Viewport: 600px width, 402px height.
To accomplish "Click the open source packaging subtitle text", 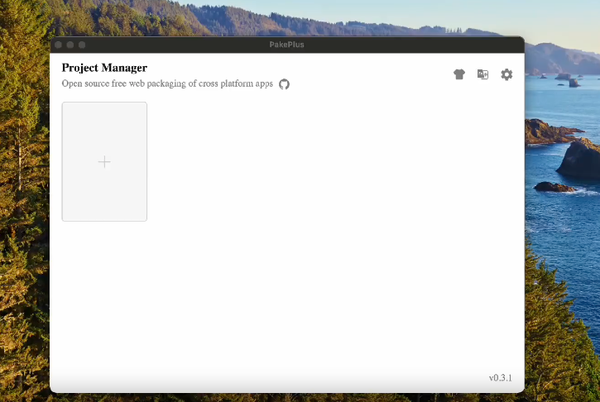I will point(167,83).
